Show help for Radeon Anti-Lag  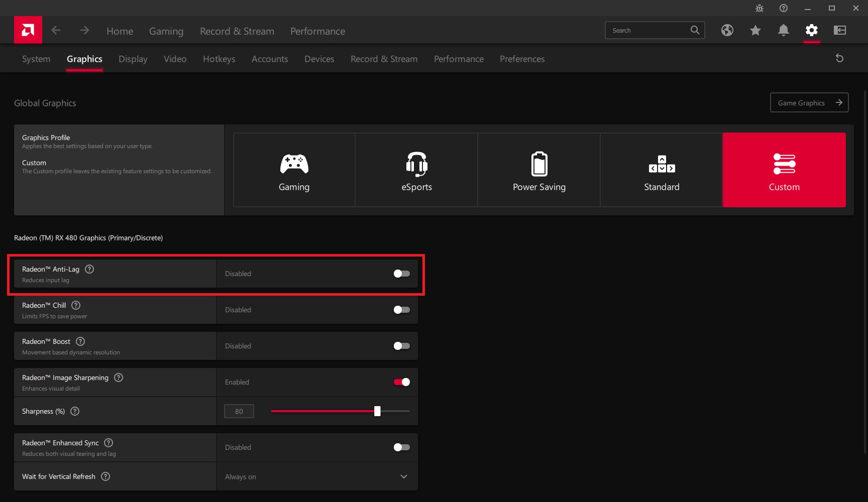[89, 269]
